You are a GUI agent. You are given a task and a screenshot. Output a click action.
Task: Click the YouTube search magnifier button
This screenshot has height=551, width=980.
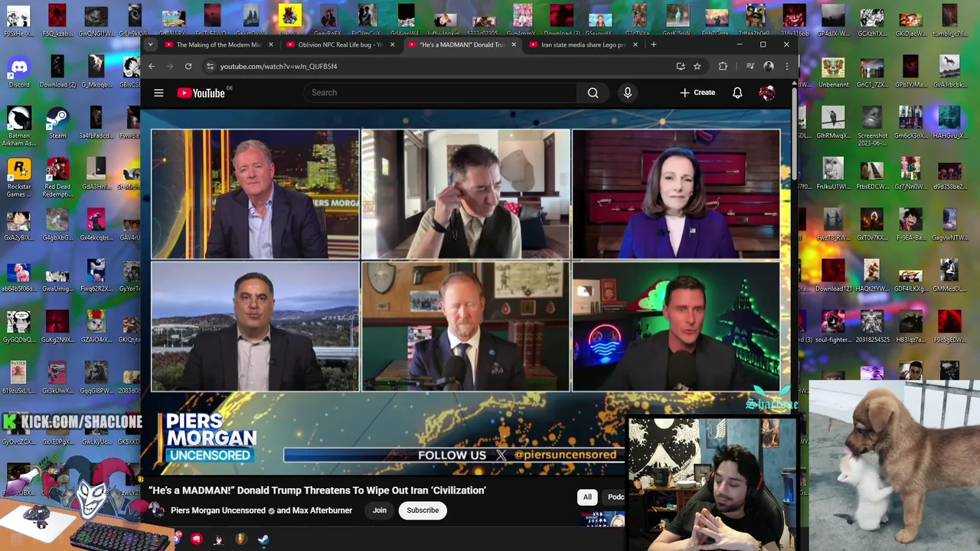tap(593, 93)
